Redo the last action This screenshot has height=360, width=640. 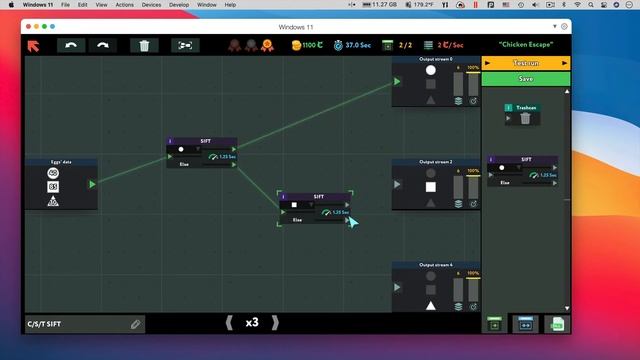[103, 45]
